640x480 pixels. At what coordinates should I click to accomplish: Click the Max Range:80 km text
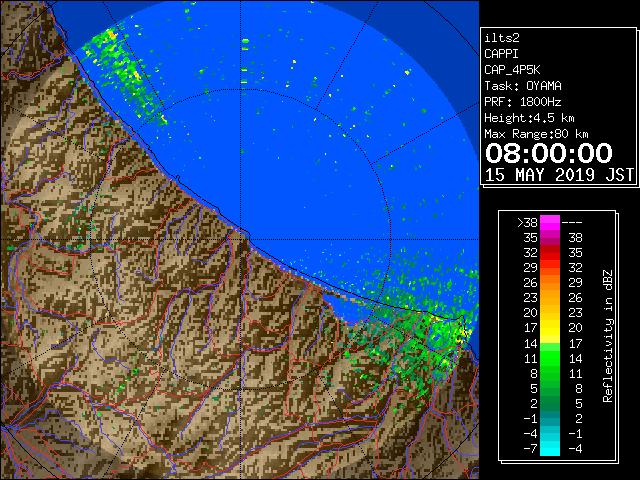536,134
